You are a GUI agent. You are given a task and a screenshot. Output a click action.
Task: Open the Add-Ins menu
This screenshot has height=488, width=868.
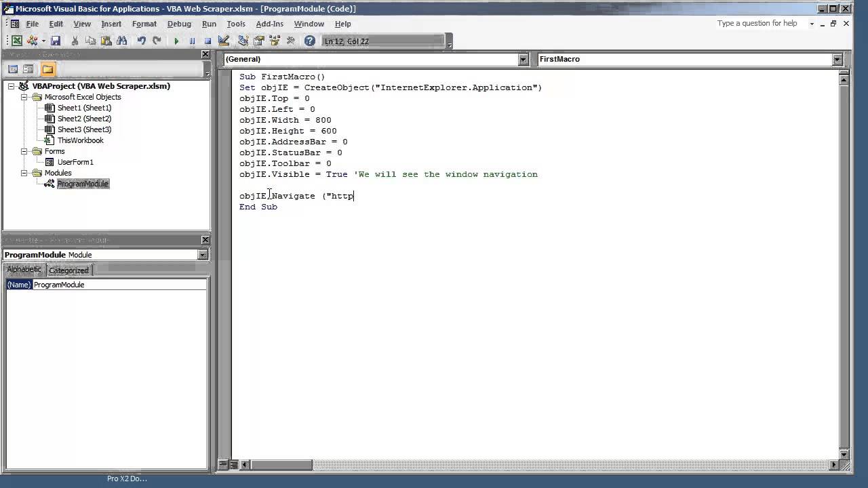[269, 24]
